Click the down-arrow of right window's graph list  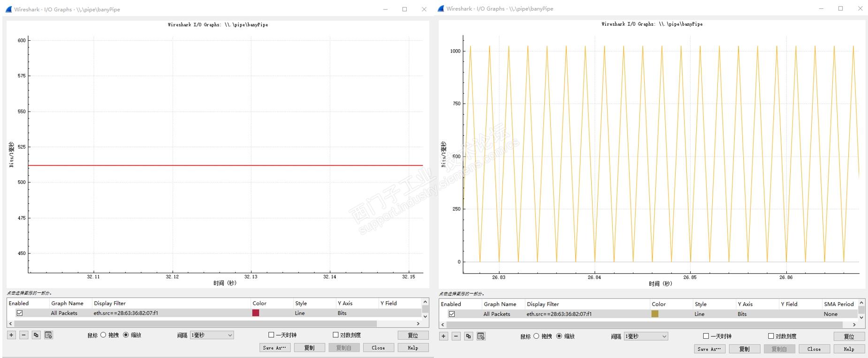pyautogui.click(x=861, y=317)
